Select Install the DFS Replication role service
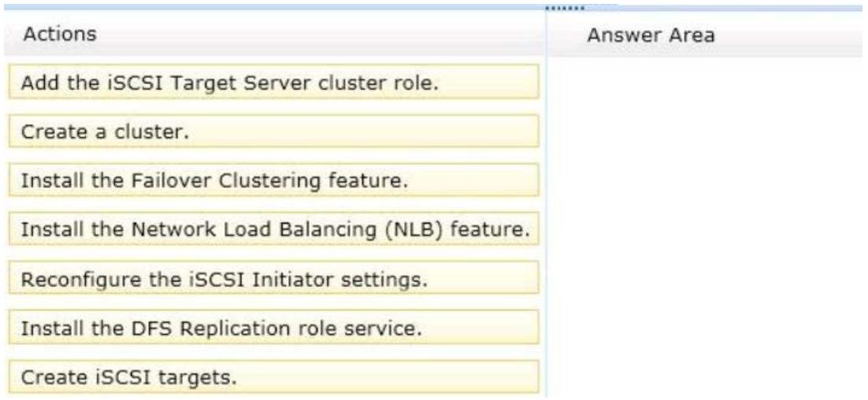The width and height of the screenshot is (868, 400). [x=273, y=327]
